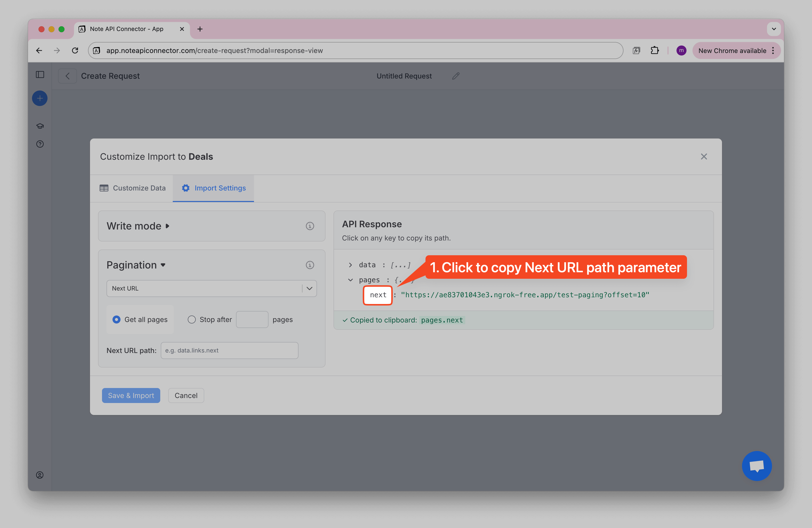Image resolution: width=812 pixels, height=528 pixels.
Task: Click the Save & Import button
Action: [x=131, y=395]
